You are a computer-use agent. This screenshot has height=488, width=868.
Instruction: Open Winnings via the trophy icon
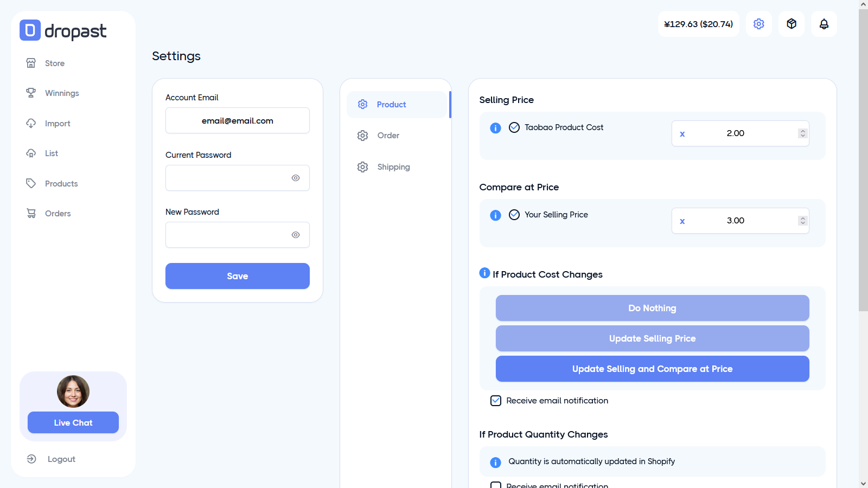(31, 93)
